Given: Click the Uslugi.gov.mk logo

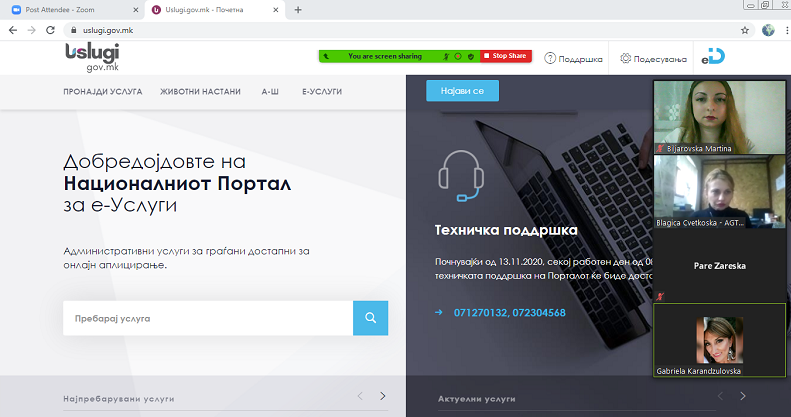Looking at the screenshot, I should pos(90,57).
